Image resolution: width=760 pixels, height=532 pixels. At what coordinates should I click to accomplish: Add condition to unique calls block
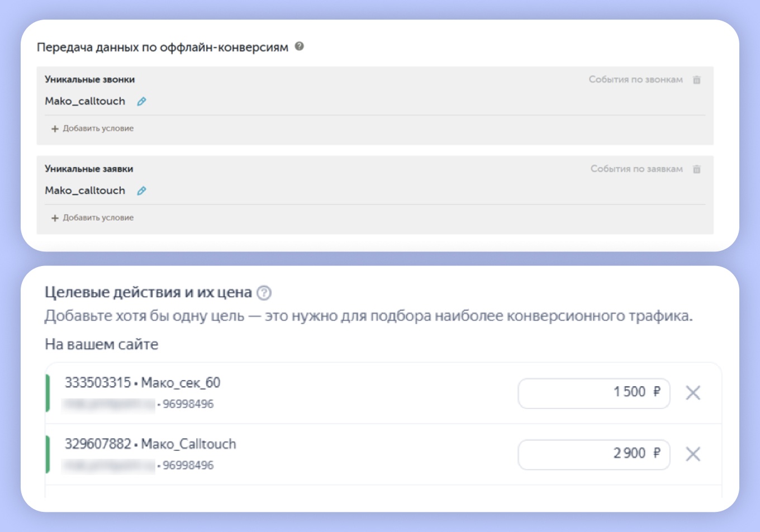click(x=92, y=129)
